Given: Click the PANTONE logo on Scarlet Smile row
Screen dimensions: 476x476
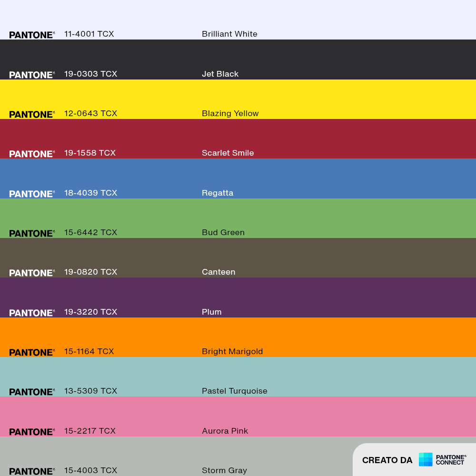Looking at the screenshot, I should pos(32,154).
